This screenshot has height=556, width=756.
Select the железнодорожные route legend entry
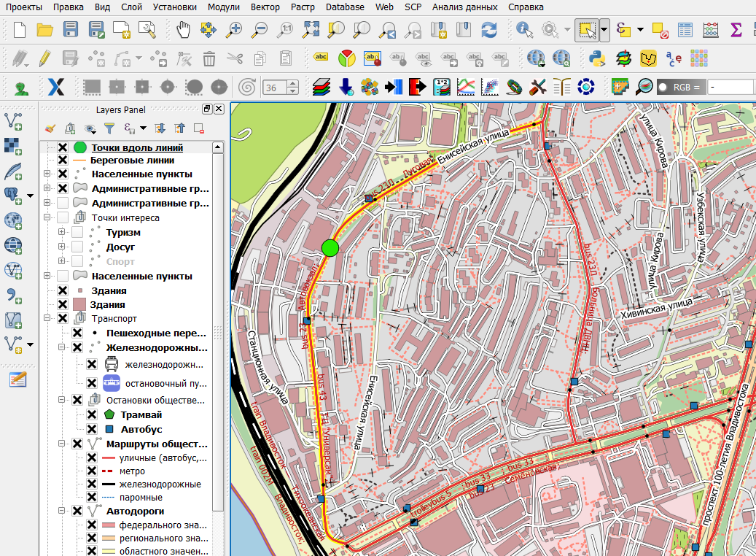click(160, 484)
